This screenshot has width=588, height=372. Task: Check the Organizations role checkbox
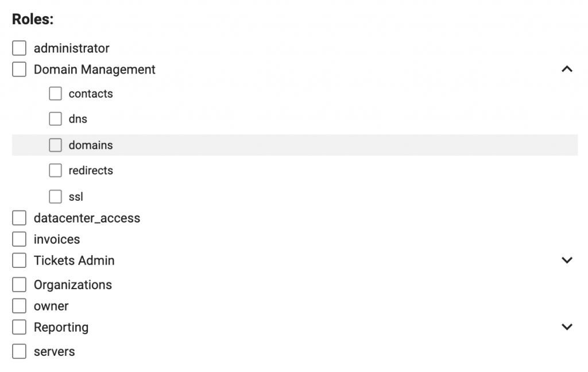point(19,285)
